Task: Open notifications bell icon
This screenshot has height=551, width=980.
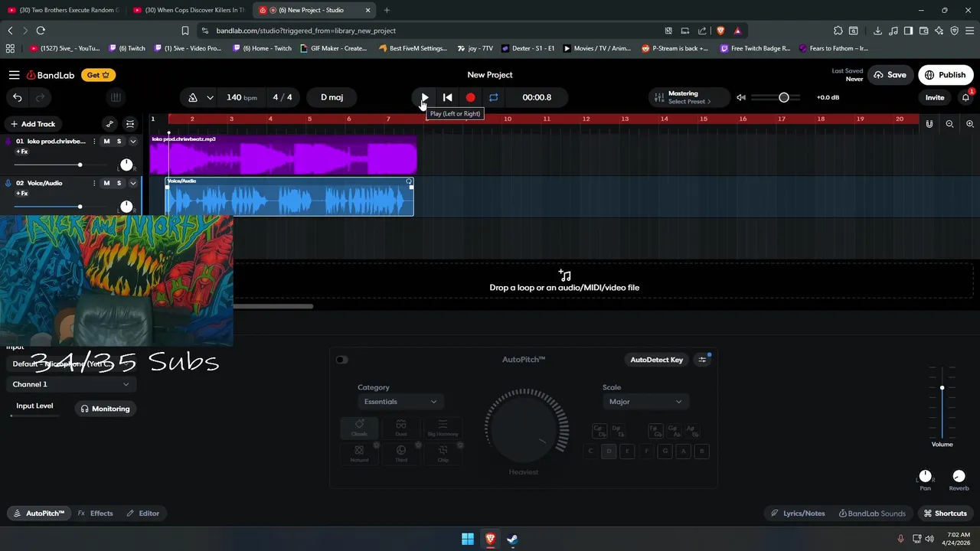Action: (x=965, y=97)
